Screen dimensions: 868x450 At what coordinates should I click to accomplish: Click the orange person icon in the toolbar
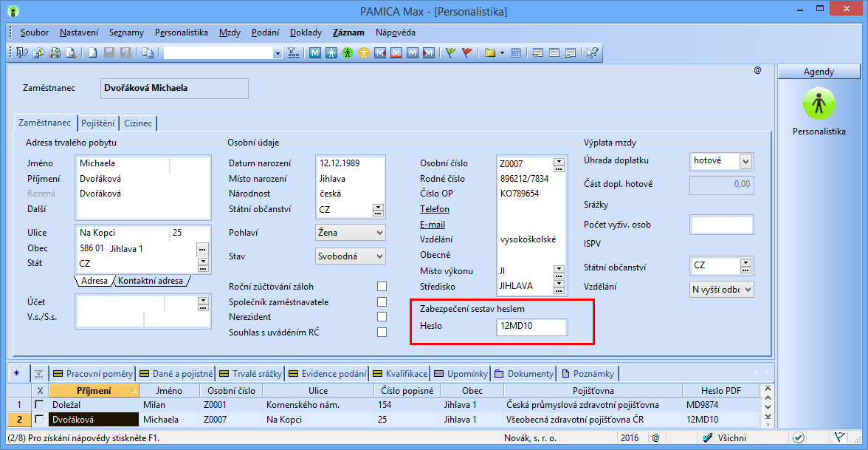tap(363, 53)
